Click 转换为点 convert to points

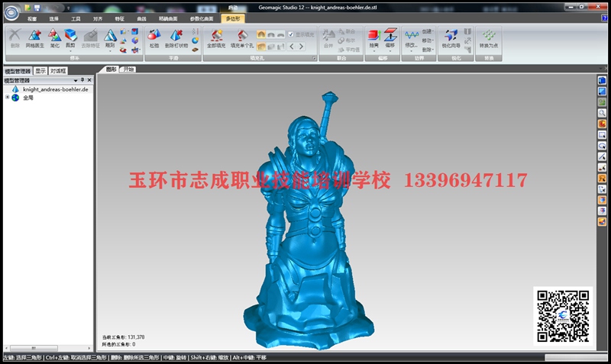pyautogui.click(x=489, y=39)
